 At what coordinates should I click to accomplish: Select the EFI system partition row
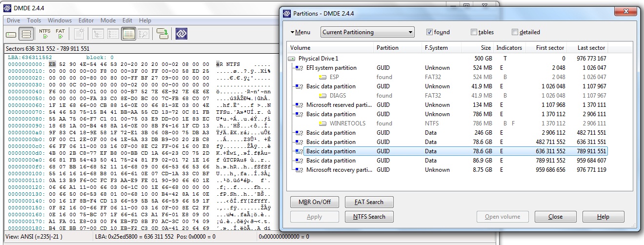coord(447,68)
